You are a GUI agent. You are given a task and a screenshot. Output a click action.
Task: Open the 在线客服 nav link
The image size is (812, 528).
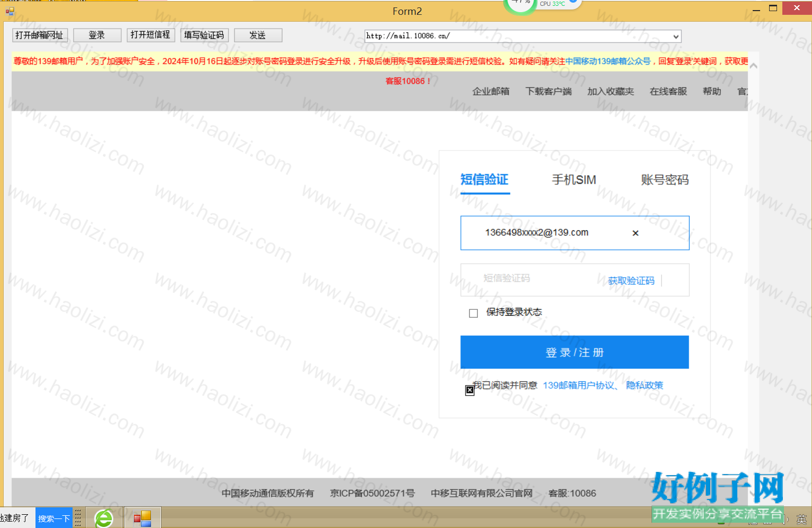click(x=668, y=91)
